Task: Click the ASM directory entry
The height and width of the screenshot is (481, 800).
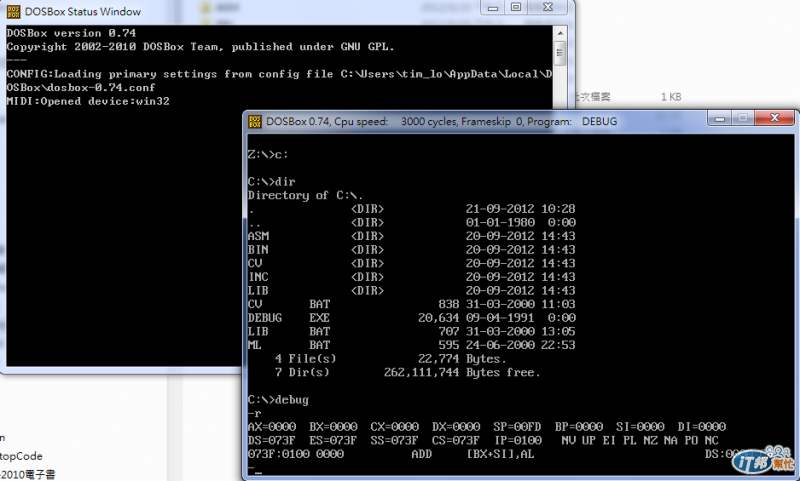Action: 411,236
